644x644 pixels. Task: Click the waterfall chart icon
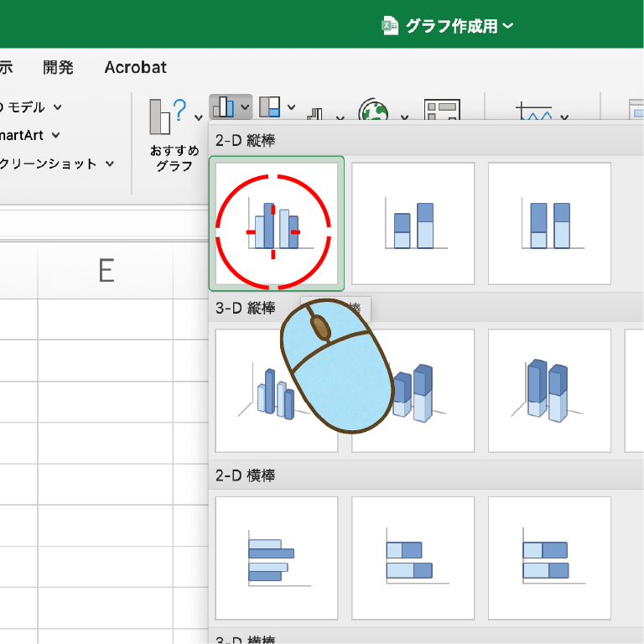[x=314, y=114]
